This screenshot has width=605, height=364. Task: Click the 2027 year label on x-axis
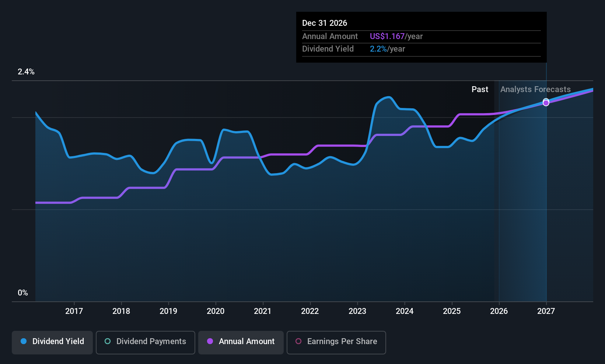(x=546, y=311)
